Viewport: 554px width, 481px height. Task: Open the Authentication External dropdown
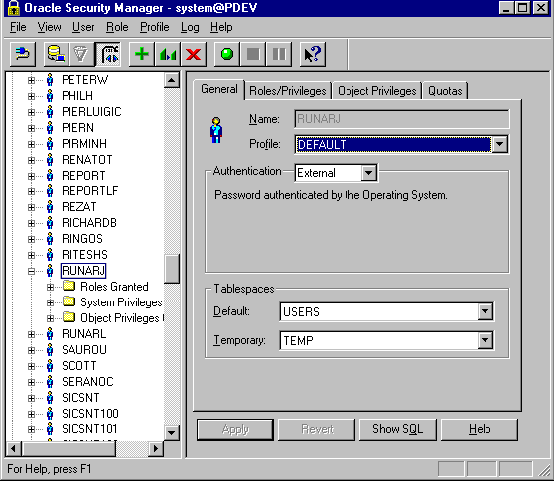click(369, 173)
